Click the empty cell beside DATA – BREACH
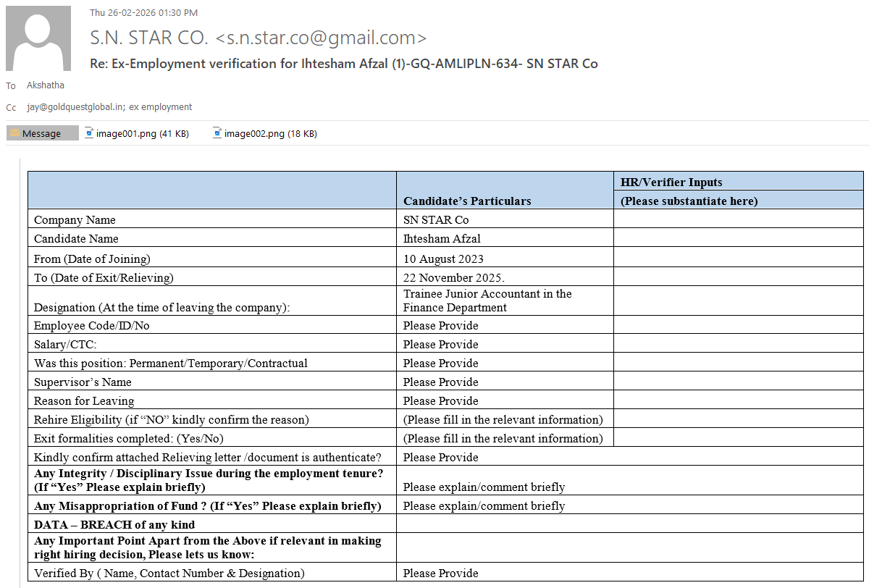The image size is (869, 588). click(x=629, y=524)
